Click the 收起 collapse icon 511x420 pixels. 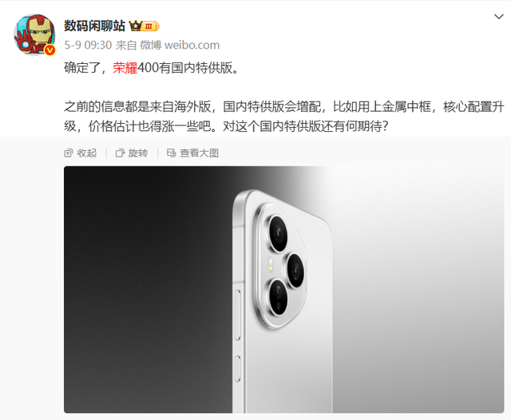[x=69, y=153]
